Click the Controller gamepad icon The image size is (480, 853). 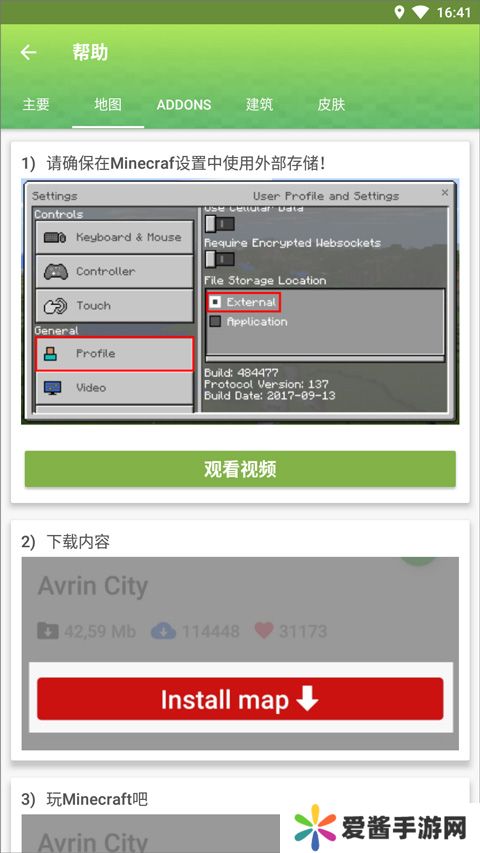(x=56, y=271)
